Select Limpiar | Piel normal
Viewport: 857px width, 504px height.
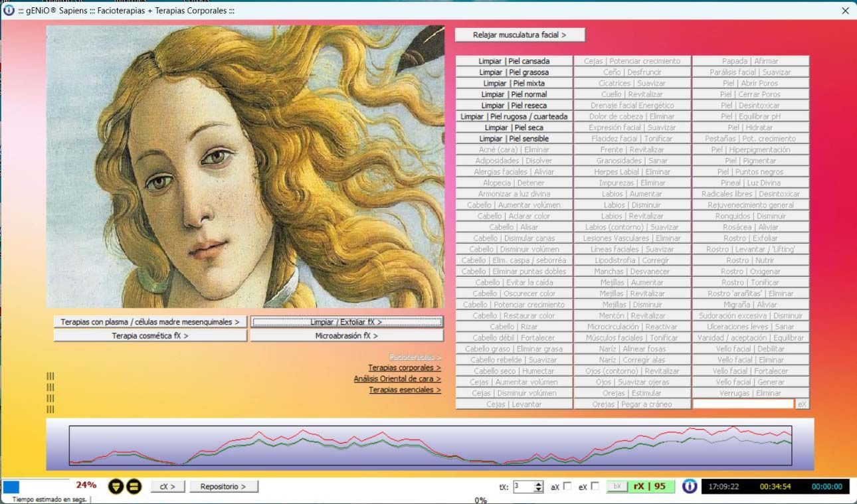(x=514, y=94)
